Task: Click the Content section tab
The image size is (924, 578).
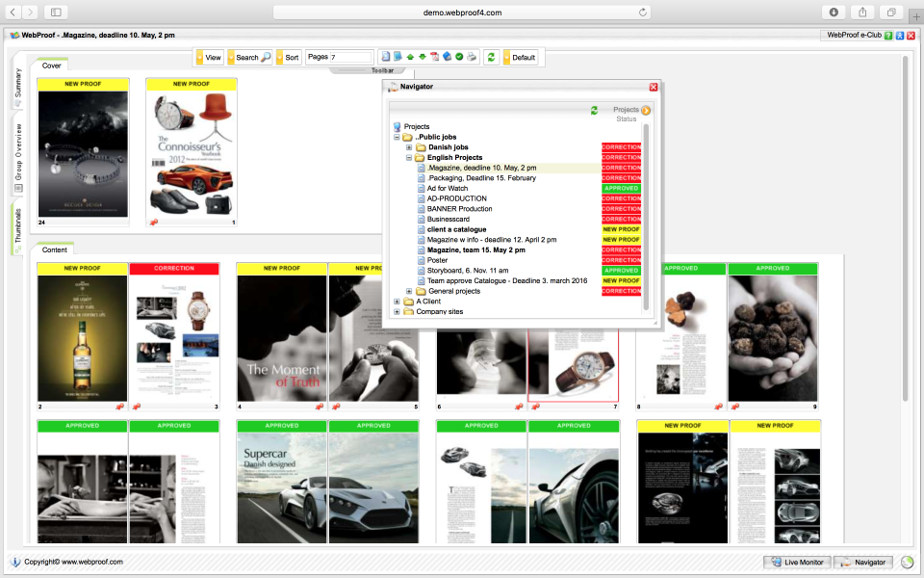Action: pos(55,250)
